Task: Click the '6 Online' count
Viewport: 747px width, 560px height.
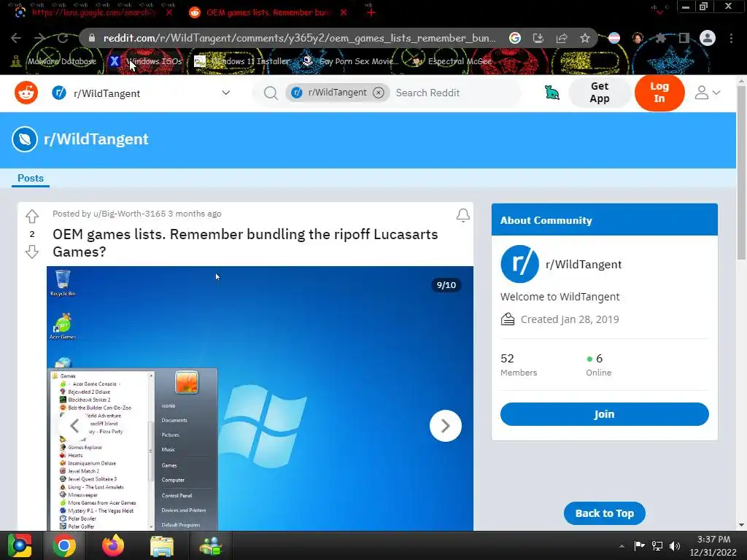Action: [x=599, y=365]
